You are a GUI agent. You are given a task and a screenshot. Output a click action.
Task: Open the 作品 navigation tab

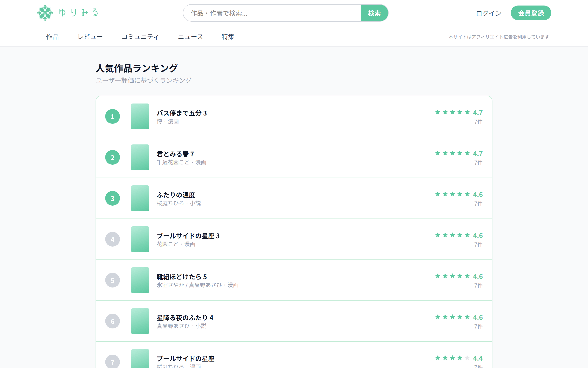point(52,37)
